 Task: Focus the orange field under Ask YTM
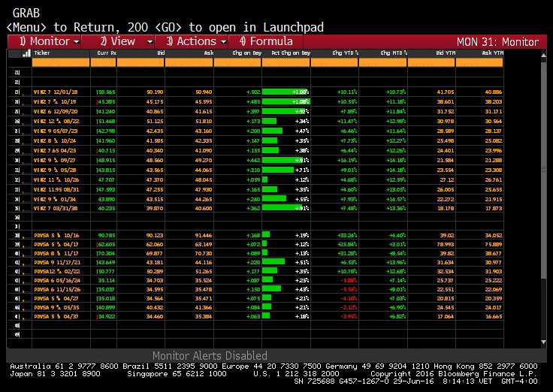[x=479, y=63]
